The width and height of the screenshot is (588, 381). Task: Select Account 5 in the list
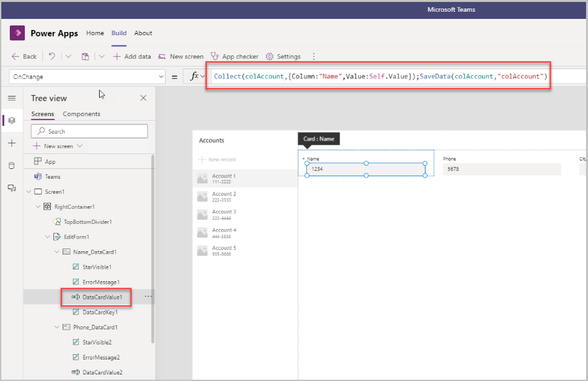[x=245, y=251]
